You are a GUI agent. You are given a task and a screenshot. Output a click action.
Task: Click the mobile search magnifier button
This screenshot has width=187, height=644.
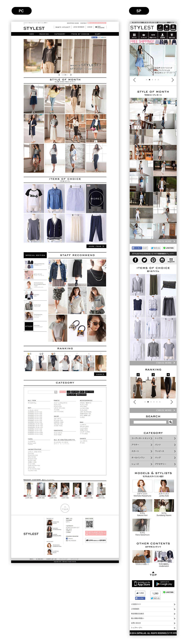pos(170,422)
